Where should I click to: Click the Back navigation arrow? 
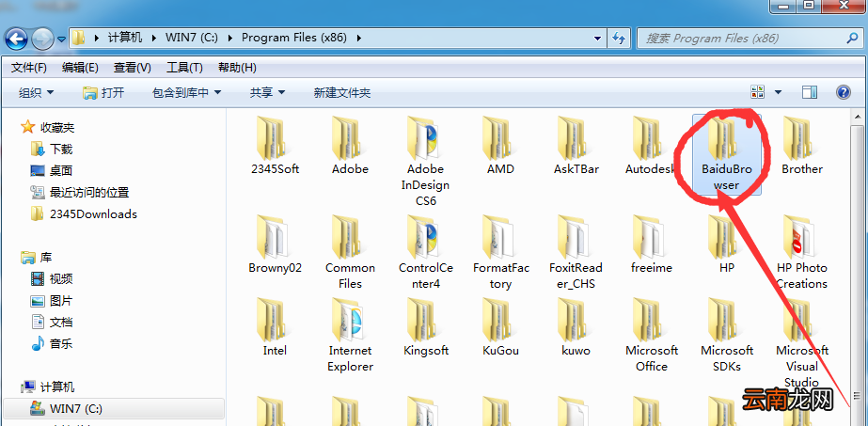tap(16, 39)
